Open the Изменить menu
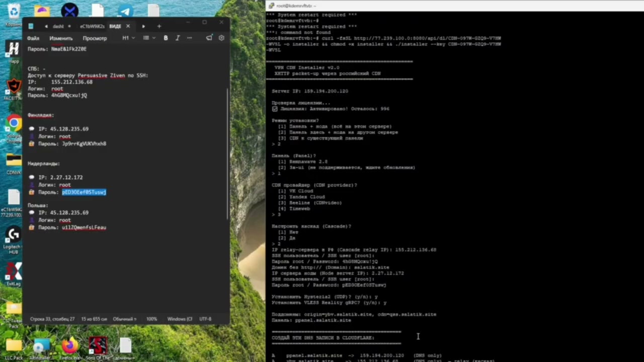The width and height of the screenshot is (644, 362). click(61, 38)
